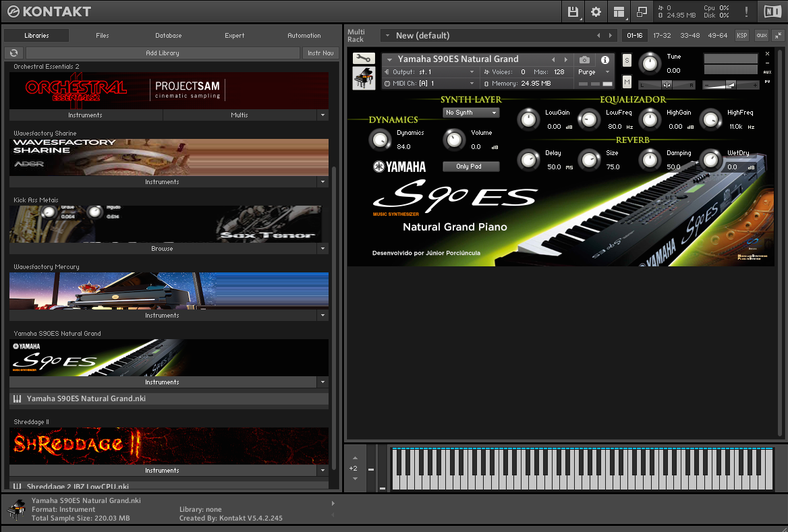Viewport: 788px width, 532px height.
Task: Toggle the instrument AUX sends button
Action: 767,72
